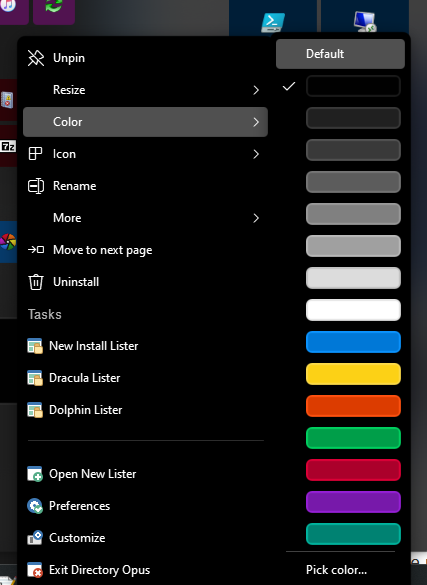Screen dimensions: 427x585
Task: Open the 7z tile at left edge
Action: (8, 146)
